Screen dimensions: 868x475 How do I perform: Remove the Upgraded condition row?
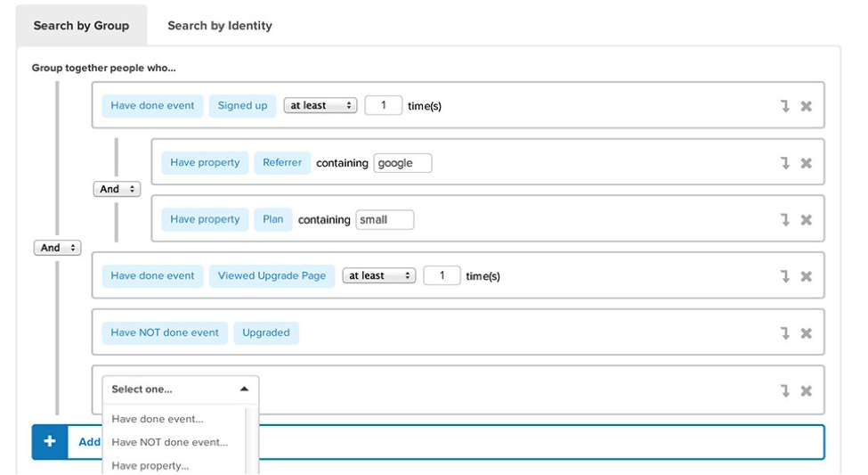coord(806,333)
